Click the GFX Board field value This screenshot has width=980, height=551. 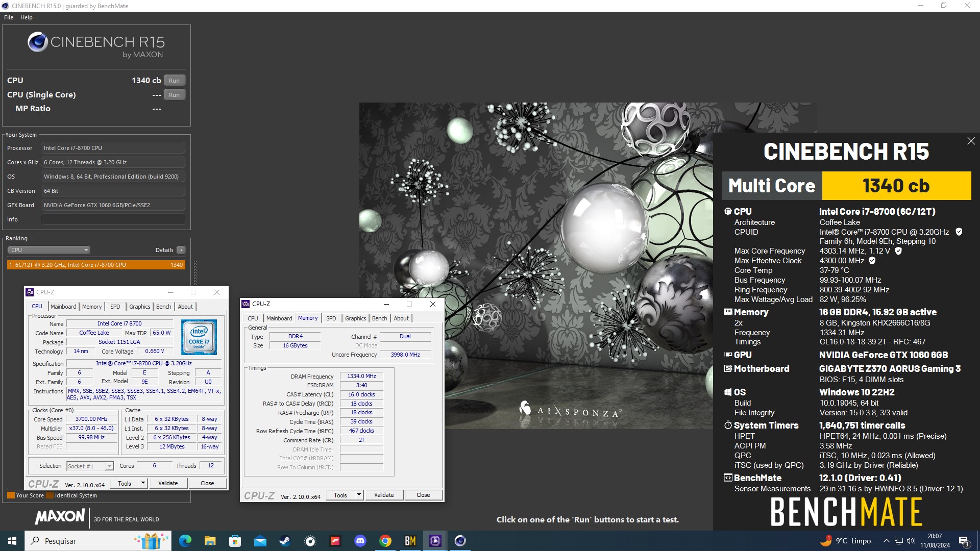[113, 205]
